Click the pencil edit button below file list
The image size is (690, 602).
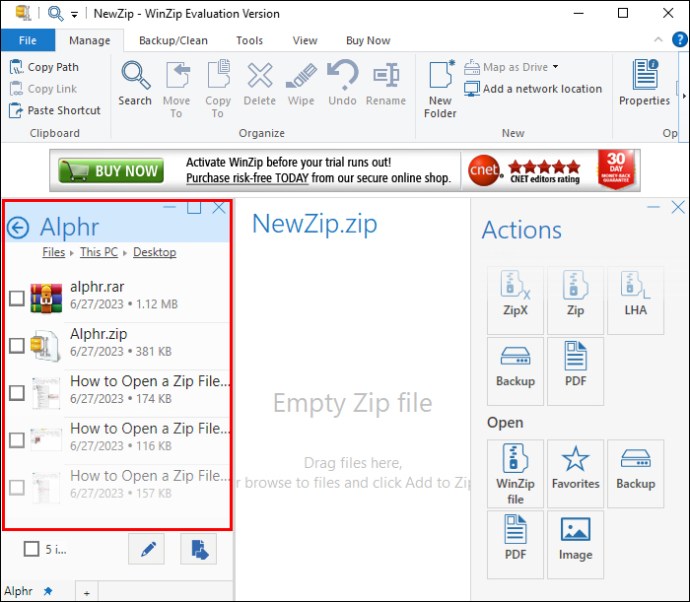147,549
